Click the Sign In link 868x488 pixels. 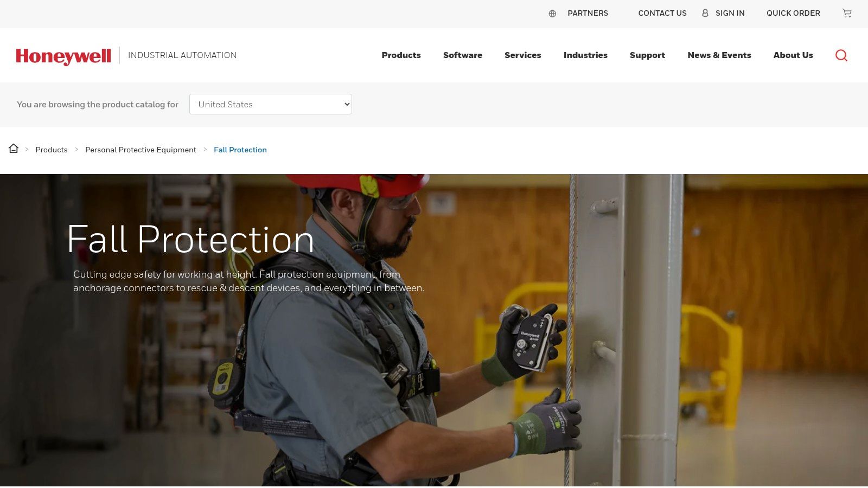(x=730, y=13)
